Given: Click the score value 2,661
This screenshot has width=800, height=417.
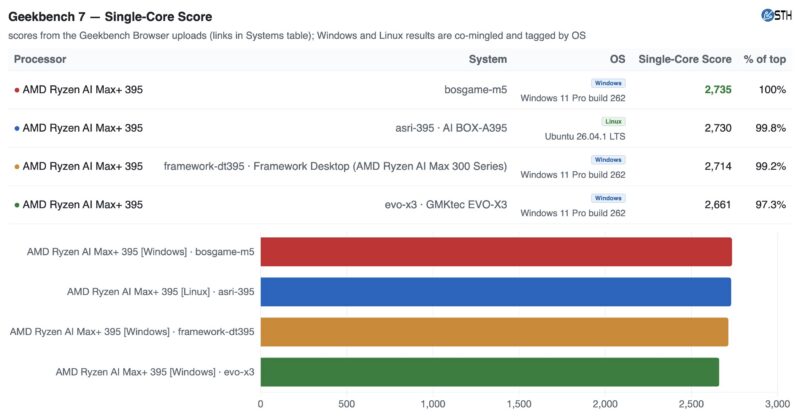Looking at the screenshot, I should coord(718,205).
